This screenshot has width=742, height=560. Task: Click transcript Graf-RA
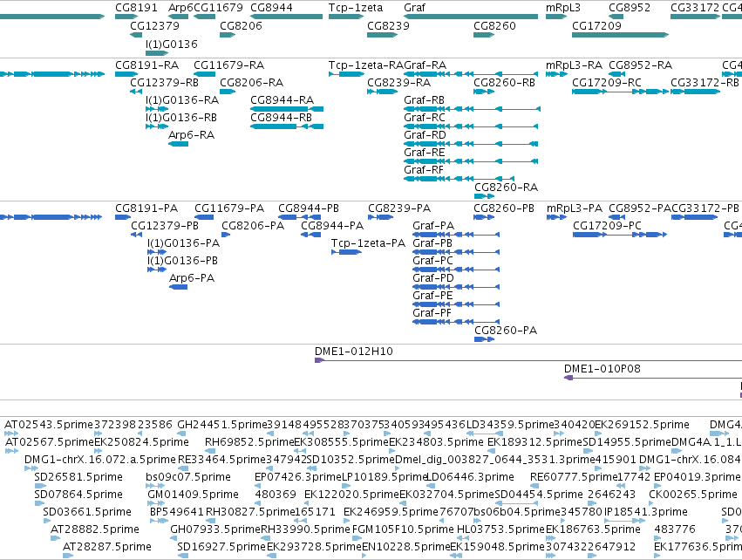click(471, 74)
